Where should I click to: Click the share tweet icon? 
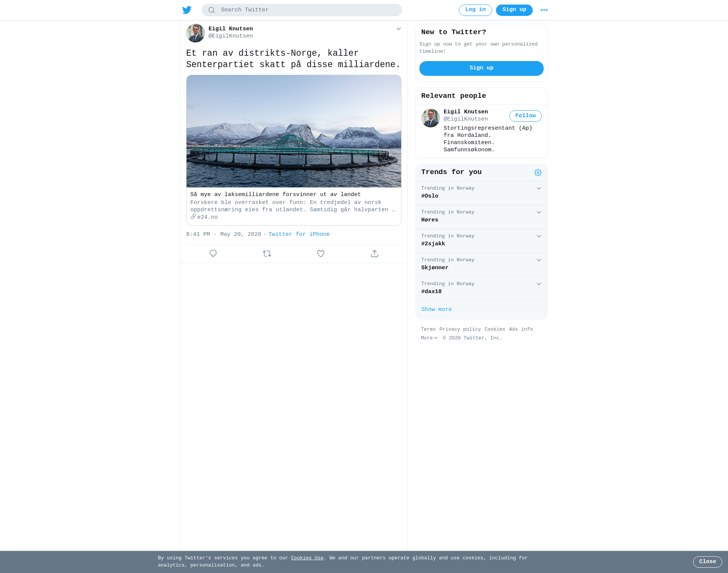click(375, 254)
